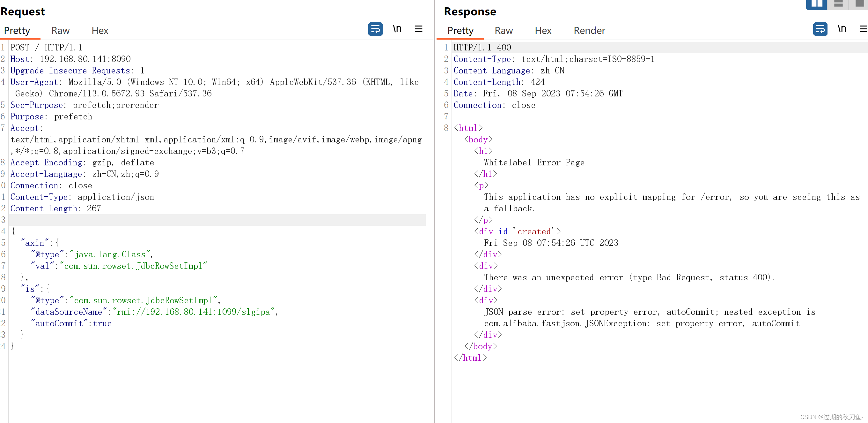Click the closing </html> tag
Image resolution: width=868 pixels, height=423 pixels.
tap(470, 358)
